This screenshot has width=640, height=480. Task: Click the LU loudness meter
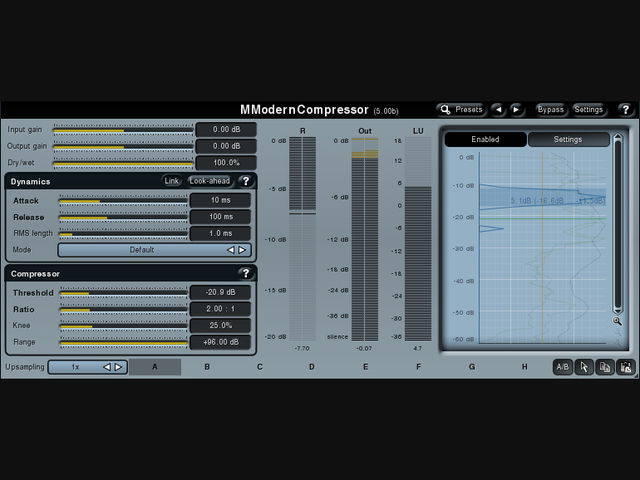point(418,239)
